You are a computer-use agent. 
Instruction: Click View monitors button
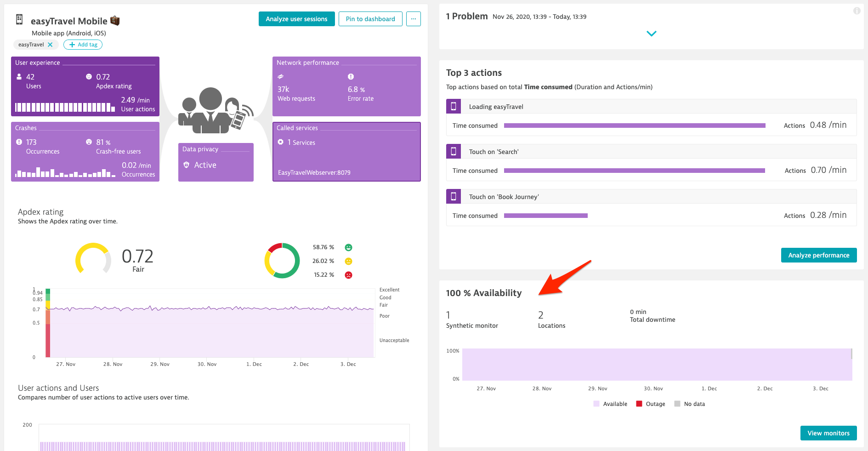coord(828,433)
